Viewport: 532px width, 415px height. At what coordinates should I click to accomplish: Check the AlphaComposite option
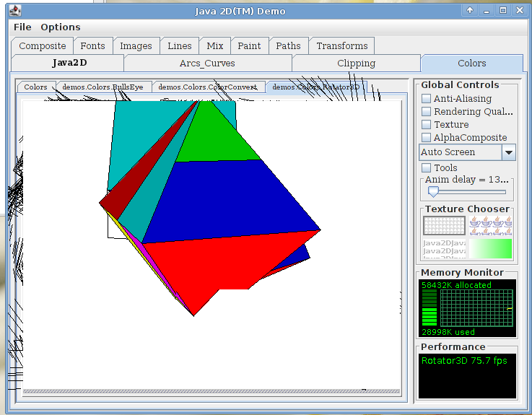[427, 138]
